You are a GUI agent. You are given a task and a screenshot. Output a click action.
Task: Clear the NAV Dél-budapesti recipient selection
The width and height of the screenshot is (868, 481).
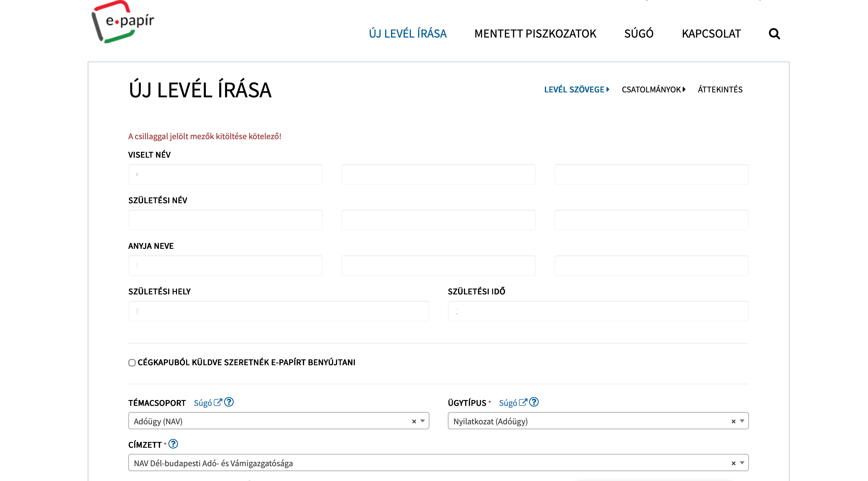coord(733,463)
